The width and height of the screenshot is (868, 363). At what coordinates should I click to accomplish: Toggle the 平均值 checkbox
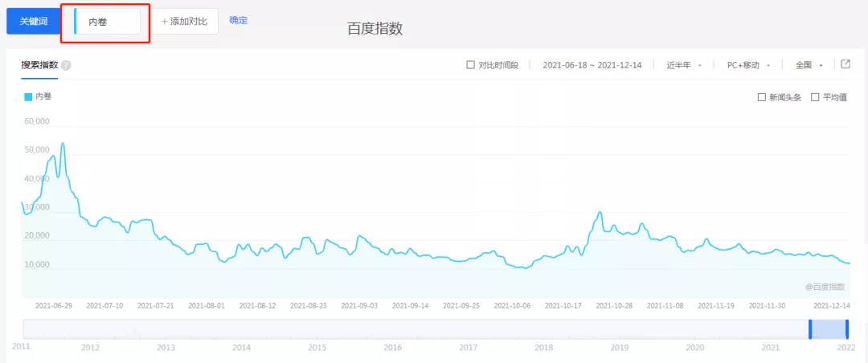click(x=815, y=97)
